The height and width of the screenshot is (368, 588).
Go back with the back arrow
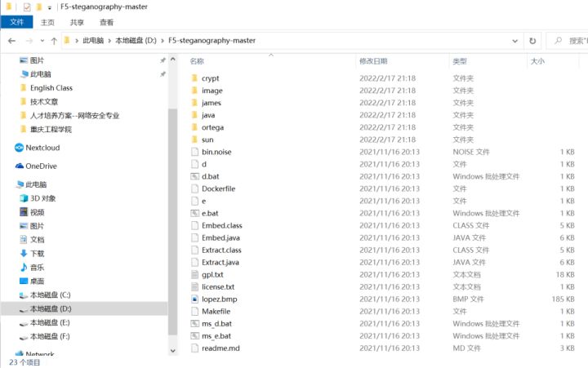12,41
